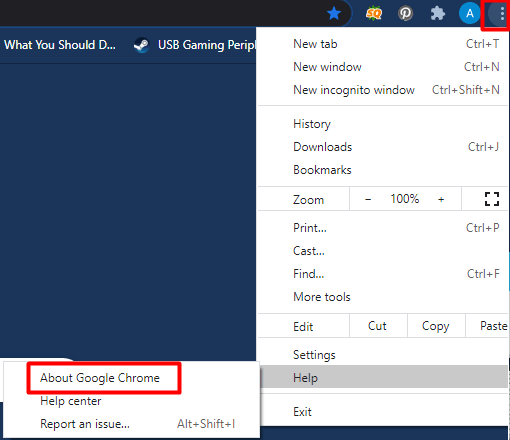Select Report an issue... submenu item

point(131,424)
